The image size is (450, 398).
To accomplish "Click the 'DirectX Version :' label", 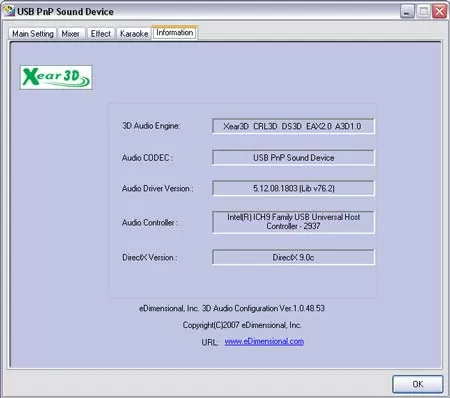I will point(150,257).
